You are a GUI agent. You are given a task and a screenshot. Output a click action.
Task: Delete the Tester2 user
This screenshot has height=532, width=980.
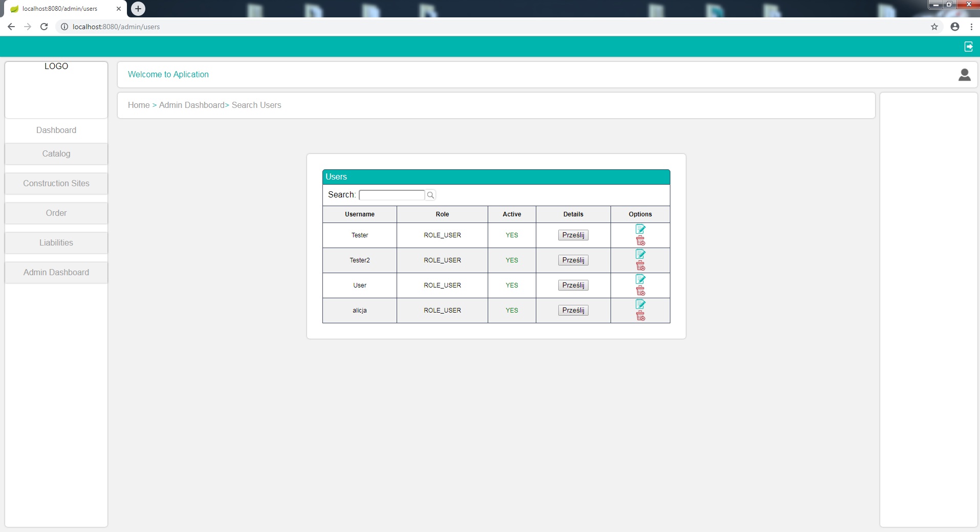(x=640, y=266)
